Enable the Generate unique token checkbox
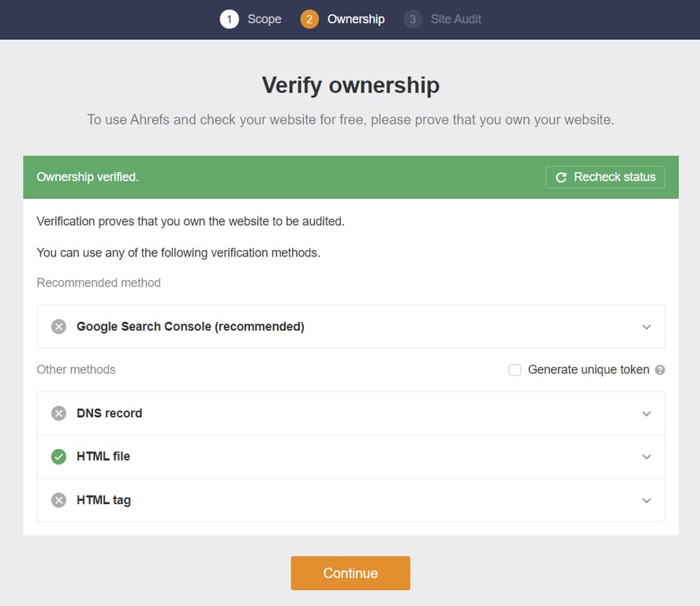The height and width of the screenshot is (606, 700). pos(515,369)
